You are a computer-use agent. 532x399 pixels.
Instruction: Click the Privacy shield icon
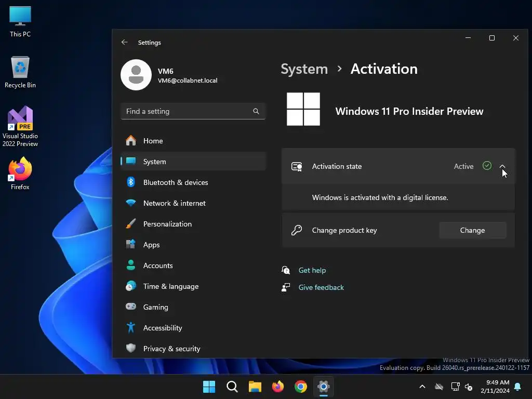click(x=131, y=348)
